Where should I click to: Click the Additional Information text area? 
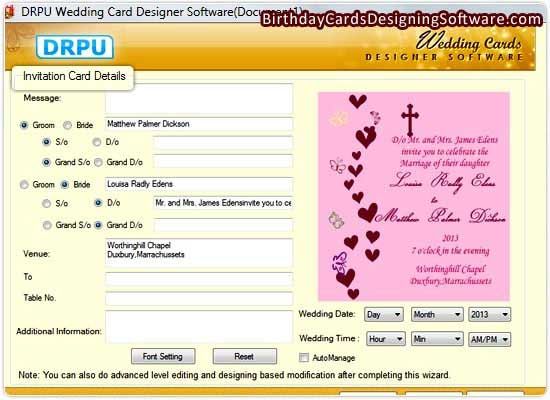tap(199, 326)
